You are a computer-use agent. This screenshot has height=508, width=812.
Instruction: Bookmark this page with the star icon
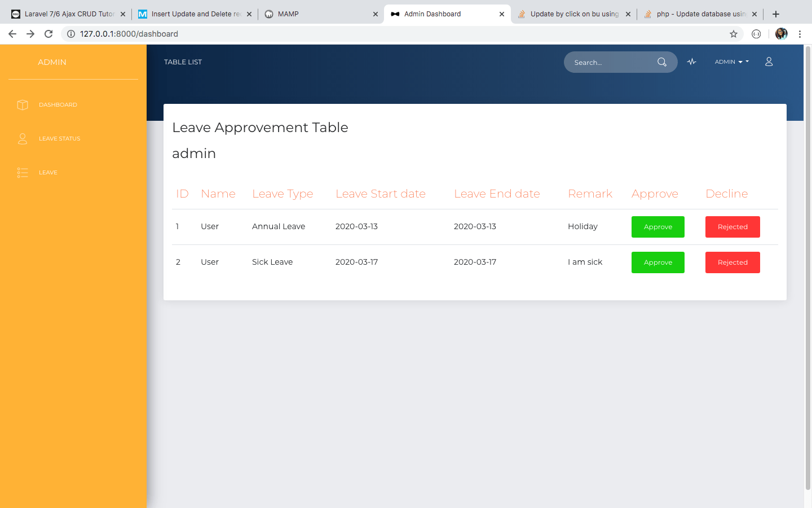734,34
